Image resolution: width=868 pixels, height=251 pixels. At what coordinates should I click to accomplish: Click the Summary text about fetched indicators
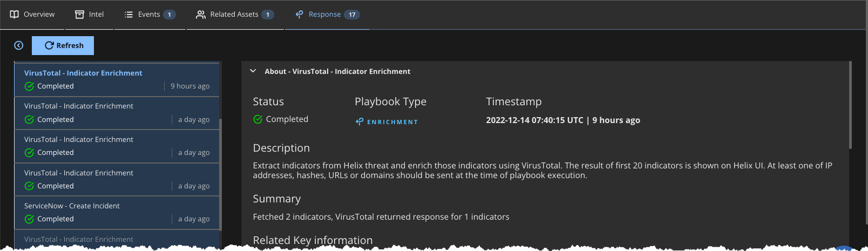tap(381, 217)
